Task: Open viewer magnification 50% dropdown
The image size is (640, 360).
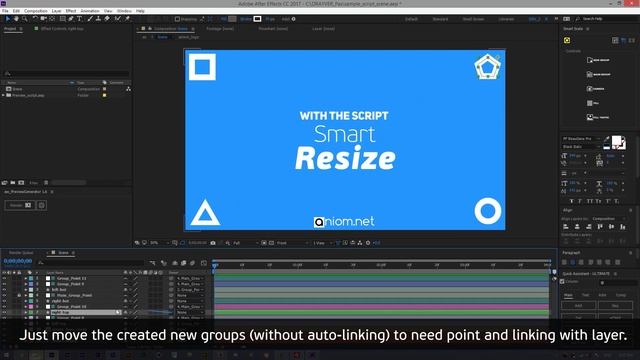Action: [x=159, y=243]
